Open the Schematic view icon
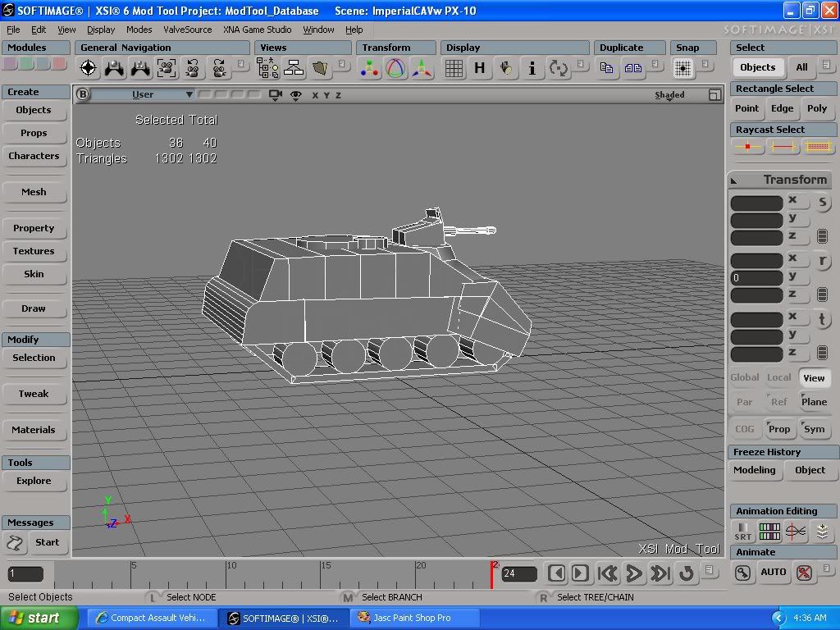Image resolution: width=840 pixels, height=630 pixels. pos(294,68)
